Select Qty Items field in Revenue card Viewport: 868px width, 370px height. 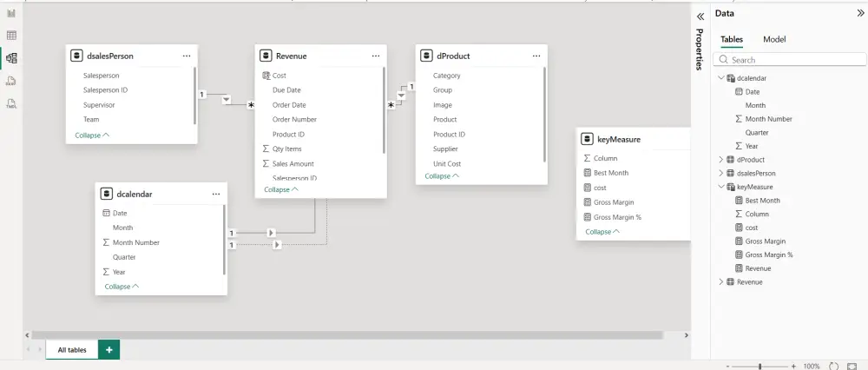286,149
